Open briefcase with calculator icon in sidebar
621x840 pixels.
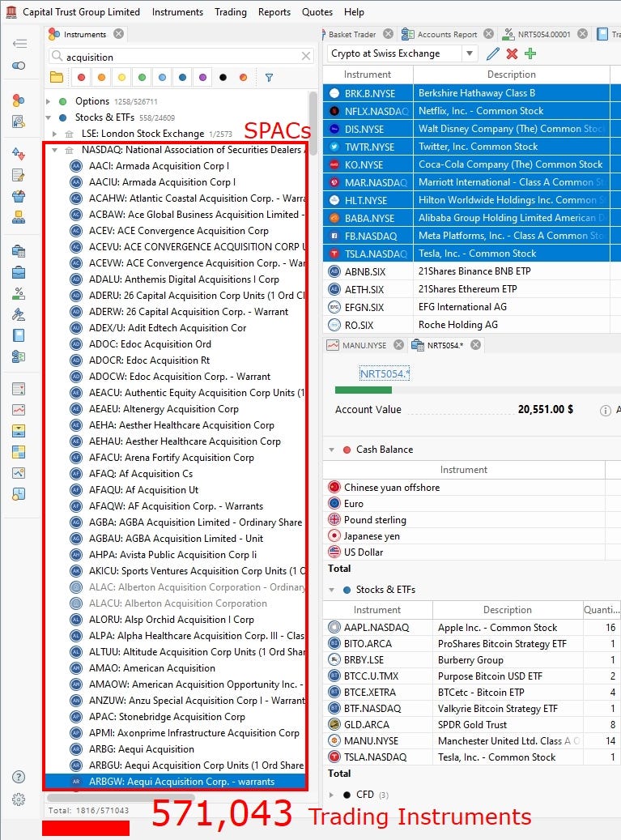coord(19,251)
